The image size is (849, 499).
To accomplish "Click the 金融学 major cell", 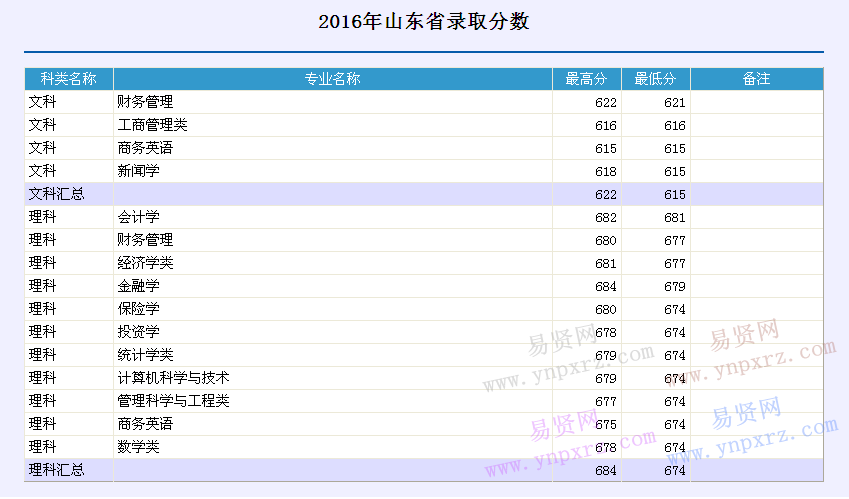I will click(x=138, y=286).
